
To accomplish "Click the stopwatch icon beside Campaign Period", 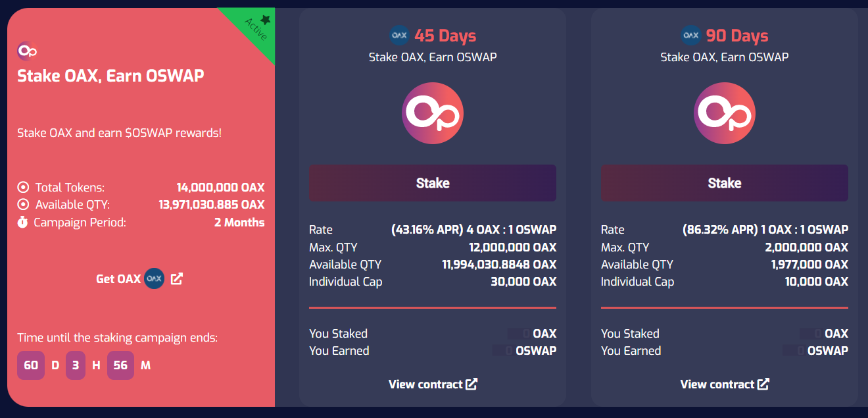I will [23, 222].
